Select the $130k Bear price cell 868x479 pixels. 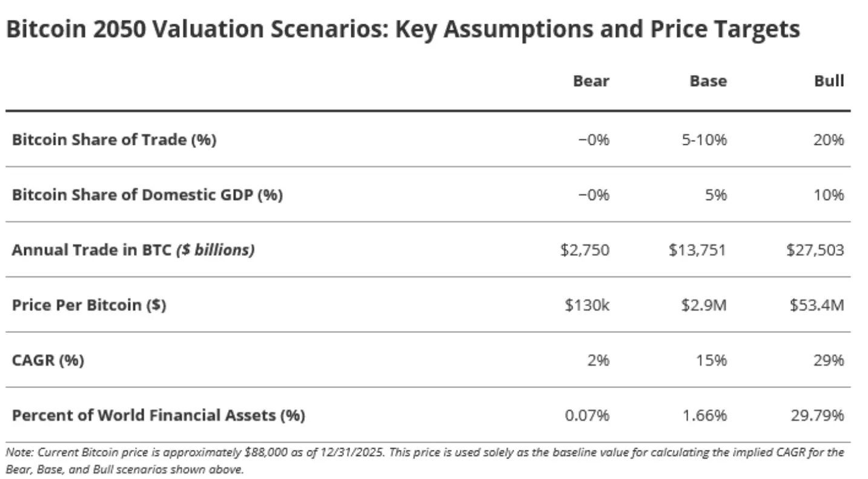tap(587, 306)
